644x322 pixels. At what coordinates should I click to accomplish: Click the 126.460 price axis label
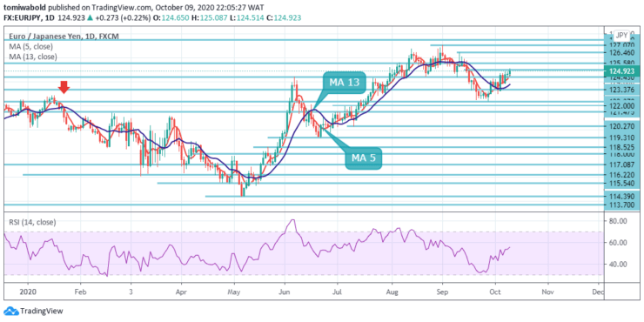click(622, 52)
